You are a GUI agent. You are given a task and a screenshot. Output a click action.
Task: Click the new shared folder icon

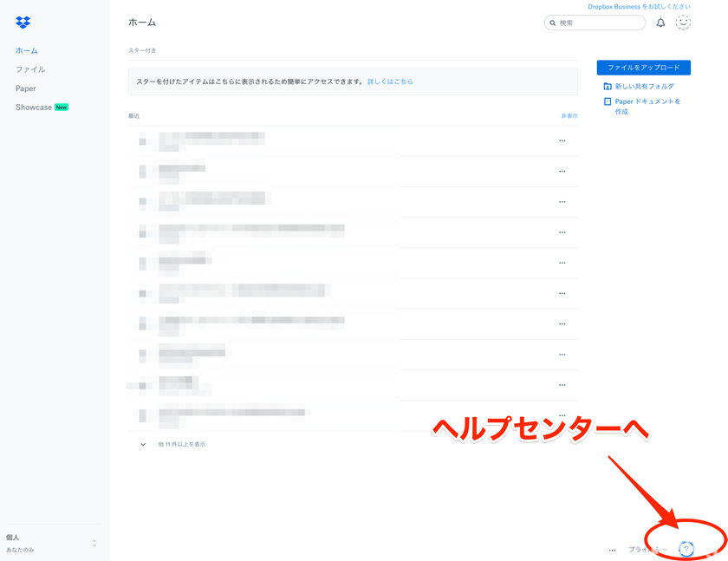pyautogui.click(x=608, y=86)
